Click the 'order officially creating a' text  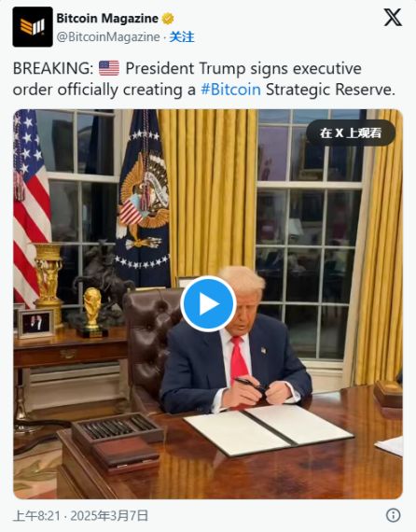(104, 90)
